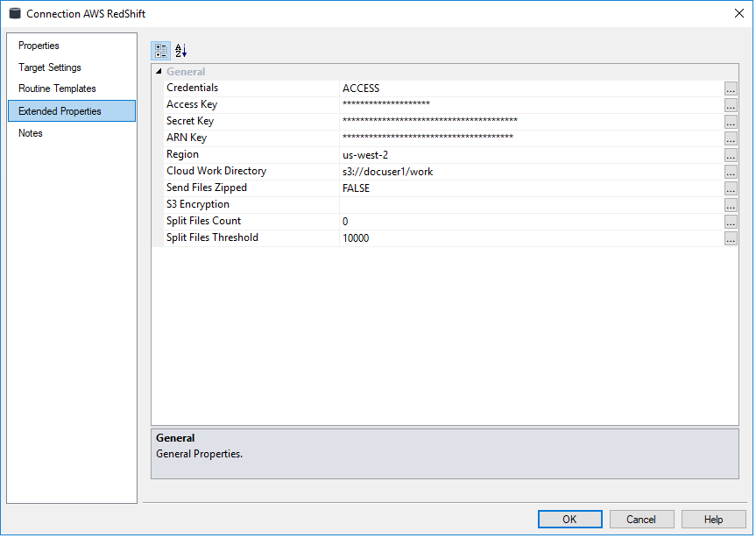Close the Connection AWS RedShift dialog
This screenshot has height=538, width=756.
(739, 13)
